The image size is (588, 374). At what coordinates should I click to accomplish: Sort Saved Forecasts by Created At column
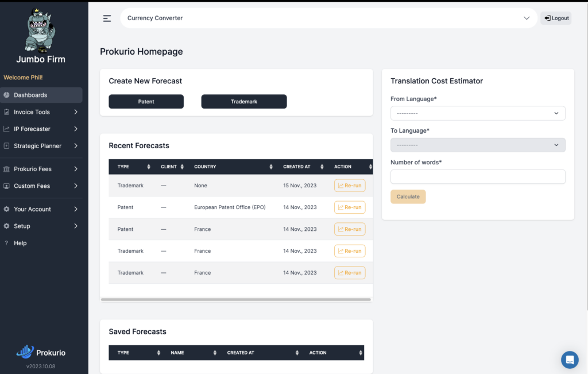(297, 353)
